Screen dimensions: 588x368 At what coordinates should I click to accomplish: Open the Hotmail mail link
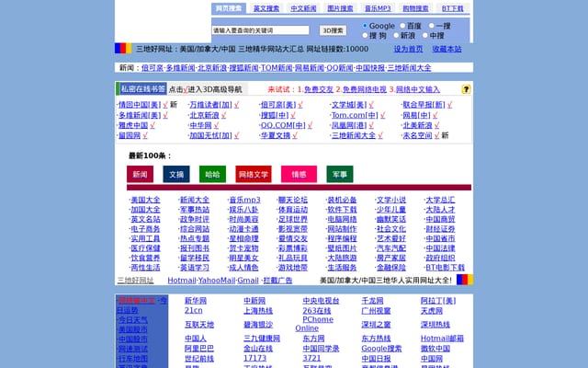[182, 280]
